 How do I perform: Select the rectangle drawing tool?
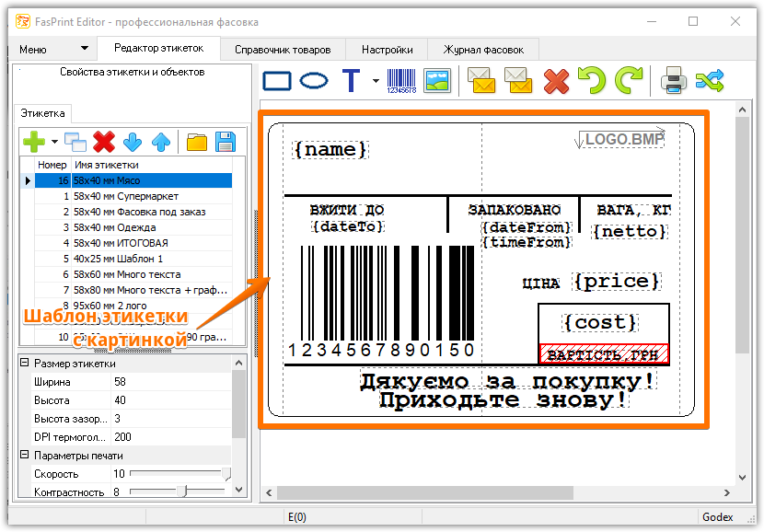pyautogui.click(x=277, y=81)
